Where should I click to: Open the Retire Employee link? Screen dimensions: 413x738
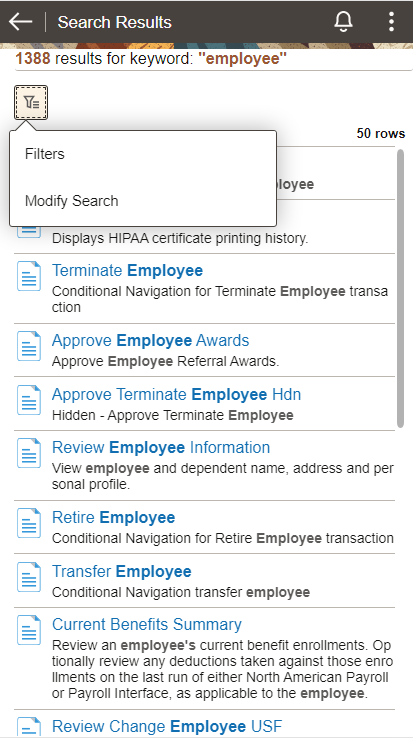[113, 518]
